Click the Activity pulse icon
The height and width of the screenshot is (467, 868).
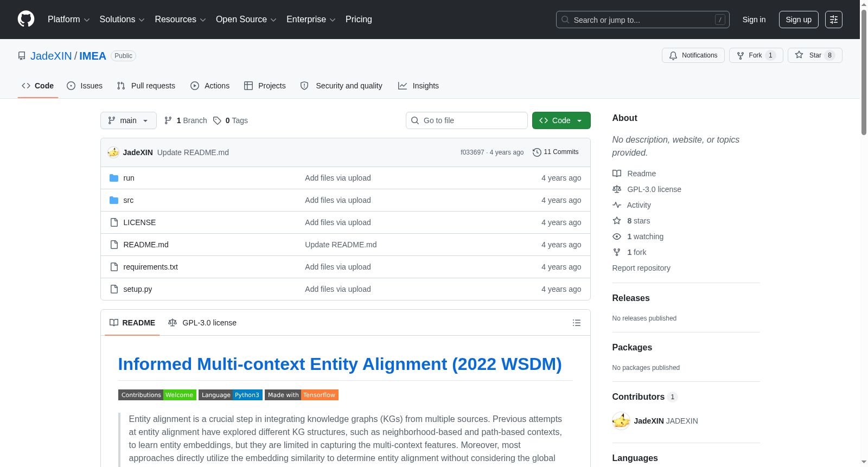617,205
